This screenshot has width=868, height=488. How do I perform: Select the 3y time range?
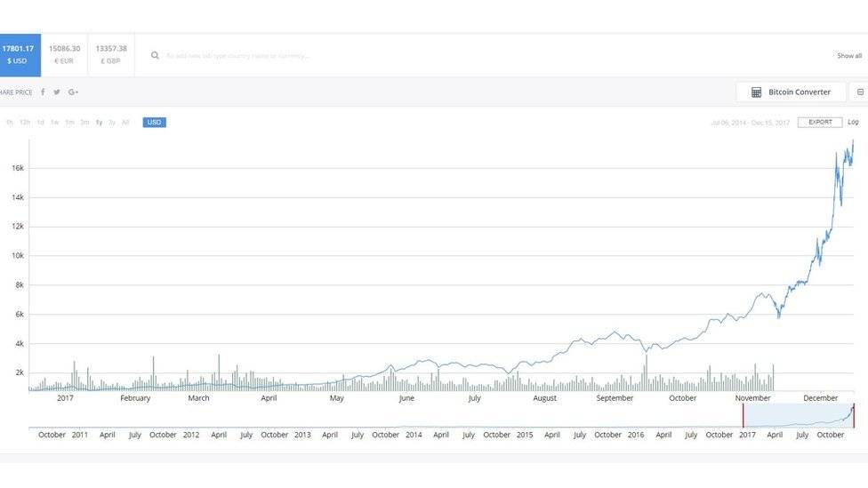[112, 123]
